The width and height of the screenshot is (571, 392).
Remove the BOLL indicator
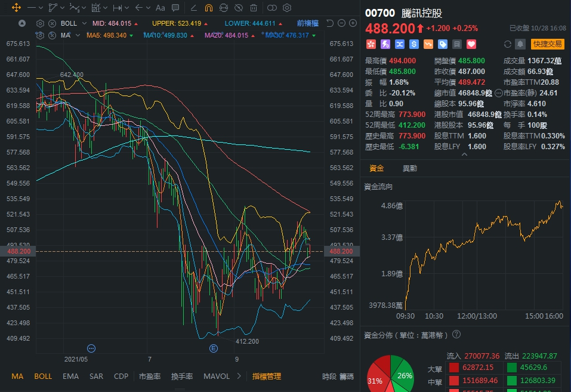(x=53, y=23)
